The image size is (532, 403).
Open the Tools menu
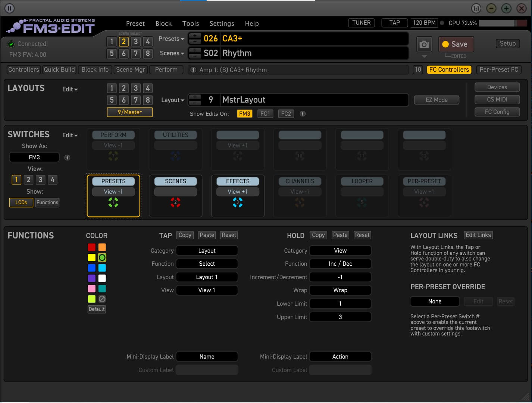click(x=190, y=24)
